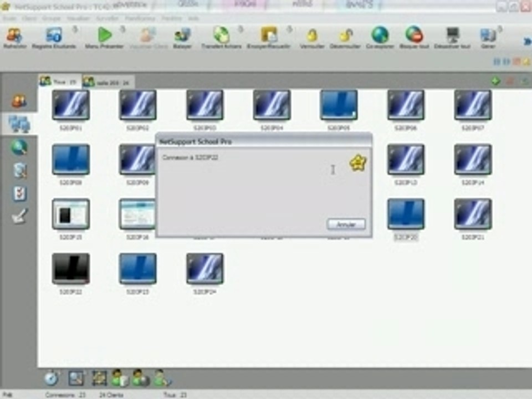Screen dimensions: 532x399
Task: Select the S203P24 student thumbnail
Action: 205,269
